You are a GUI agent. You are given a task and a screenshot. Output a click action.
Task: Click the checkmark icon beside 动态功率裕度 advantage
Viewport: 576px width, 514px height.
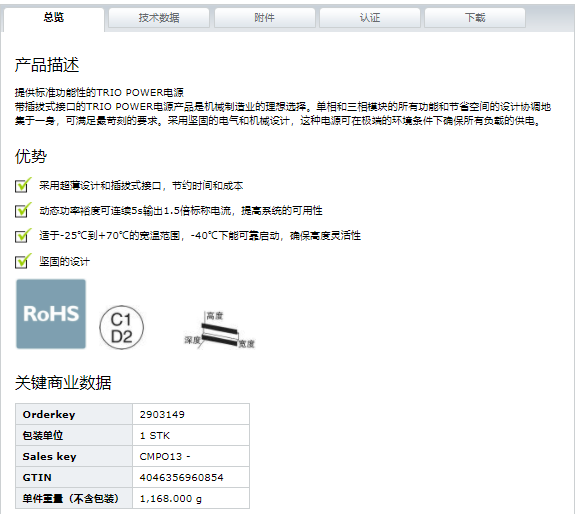(23, 210)
